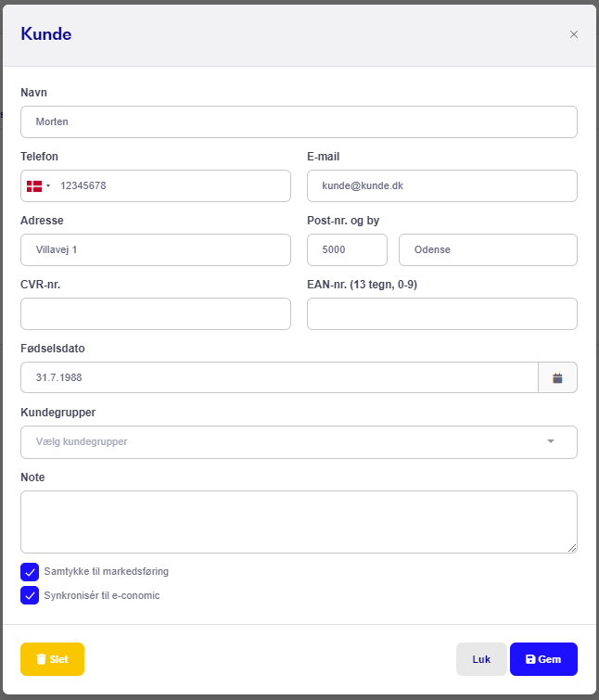The width and height of the screenshot is (599, 700).
Task: Click the postal code field 5000
Action: coord(348,249)
